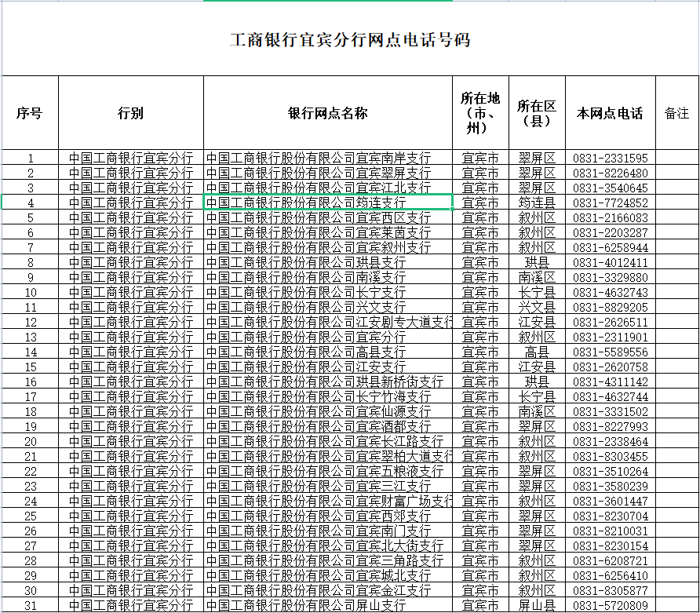
Task: Select phone number 0831-2331595
Action: pos(611,158)
